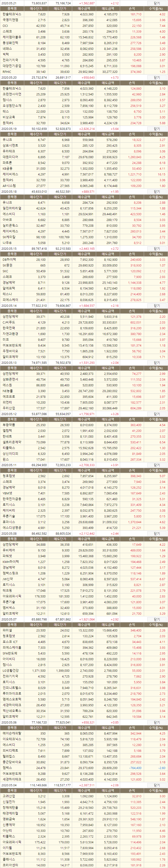The image size is (168, 868).
Task: Select the 덕산네오룩스 row
Action: (84, 710)
